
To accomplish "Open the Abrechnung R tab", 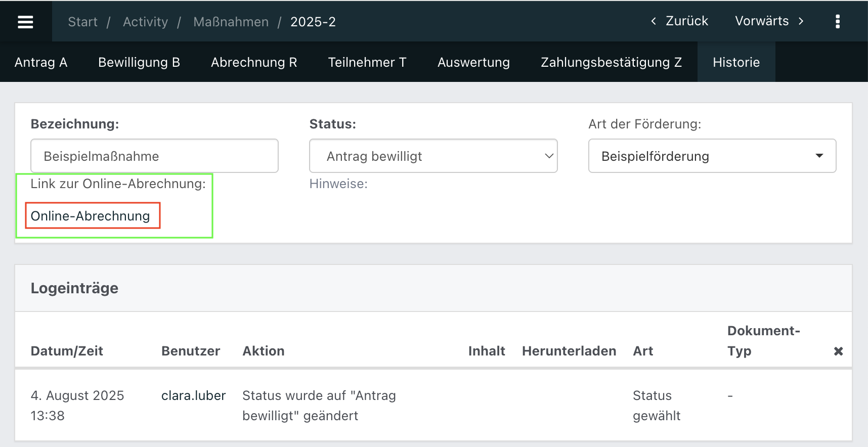I will pos(254,62).
